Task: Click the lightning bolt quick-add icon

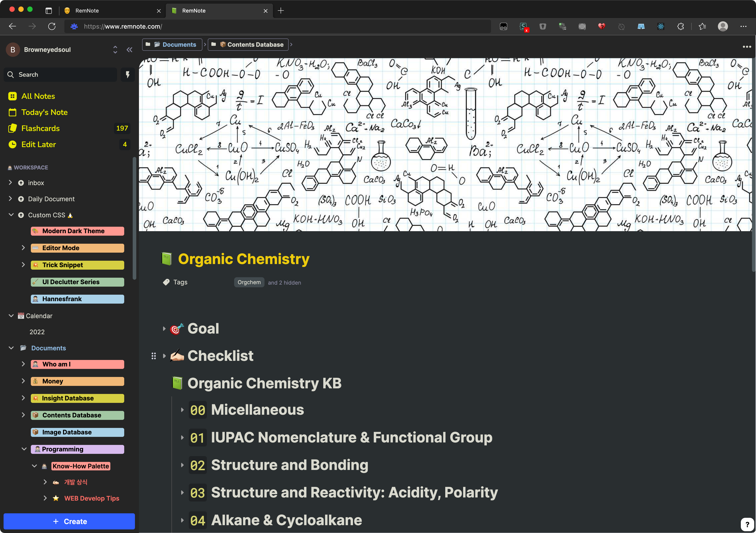Action: pyautogui.click(x=128, y=75)
